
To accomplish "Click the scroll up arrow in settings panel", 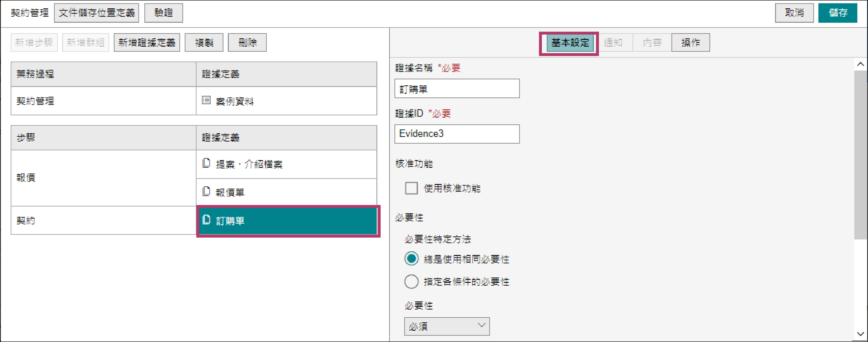I will coord(860,64).
